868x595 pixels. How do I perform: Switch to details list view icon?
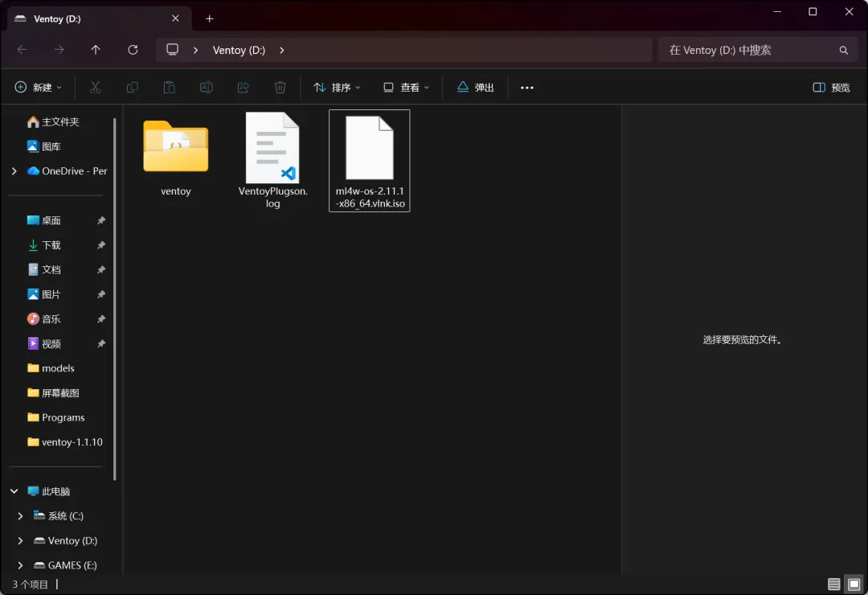click(x=833, y=584)
